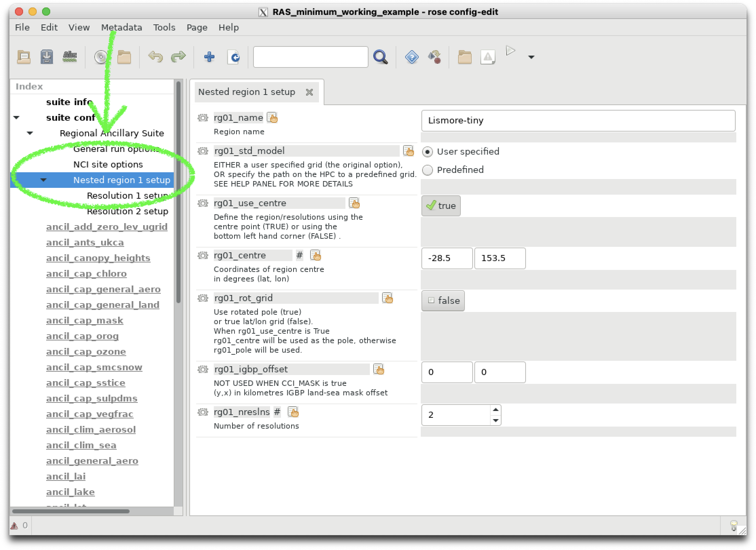Open the ancil_lai index entry
756x550 pixels.
point(66,476)
